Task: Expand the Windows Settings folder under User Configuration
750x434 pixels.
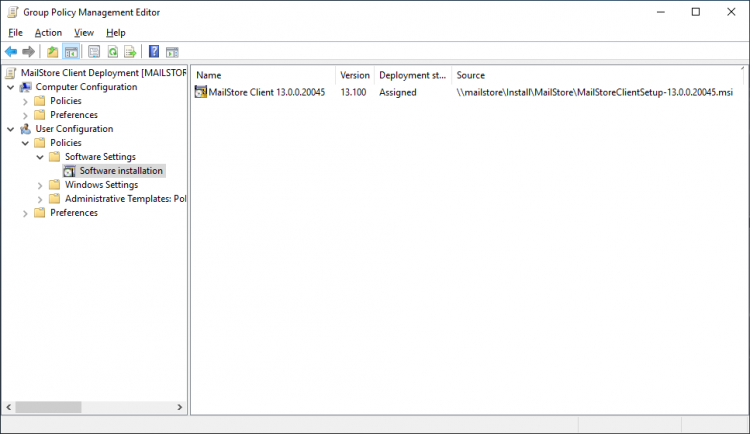Action: click(x=40, y=185)
